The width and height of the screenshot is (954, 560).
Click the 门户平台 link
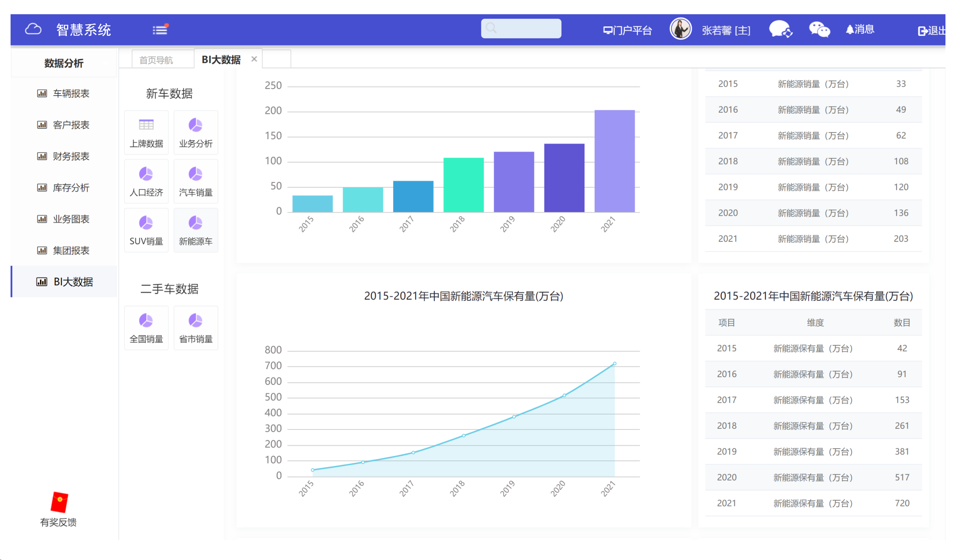pyautogui.click(x=627, y=30)
